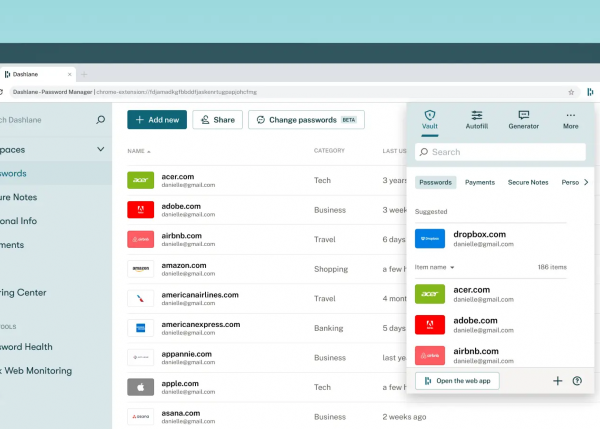Viewport: 600px width, 433px height.
Task: Click the Amazon logo in the main list
Action: point(140,269)
